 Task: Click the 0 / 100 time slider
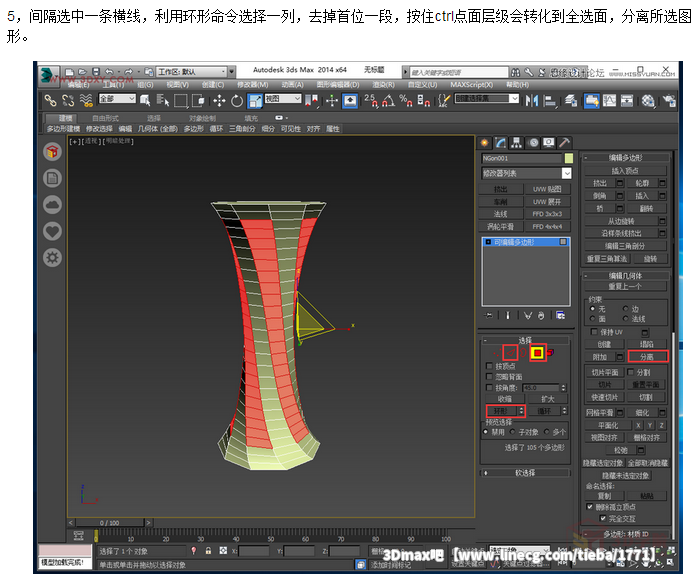(109, 523)
